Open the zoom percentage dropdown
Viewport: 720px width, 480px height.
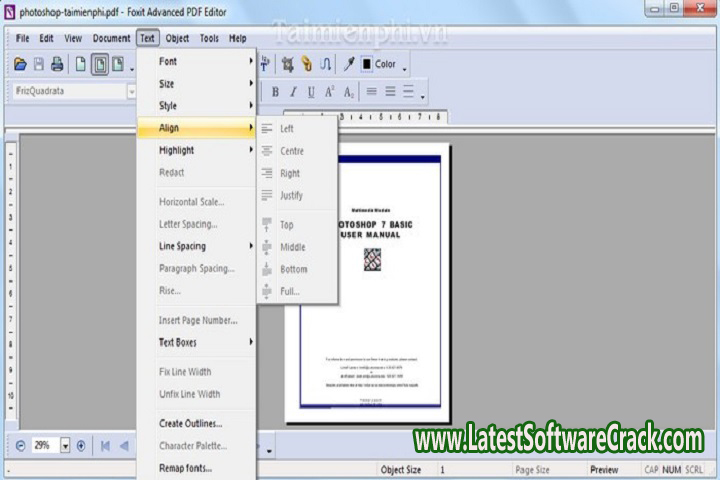click(65, 445)
